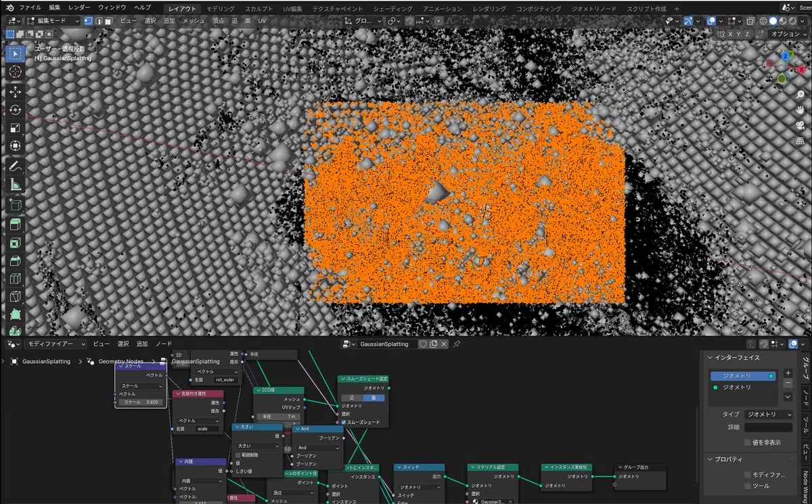Switch to the スカルプト workspace tab

[259, 9]
